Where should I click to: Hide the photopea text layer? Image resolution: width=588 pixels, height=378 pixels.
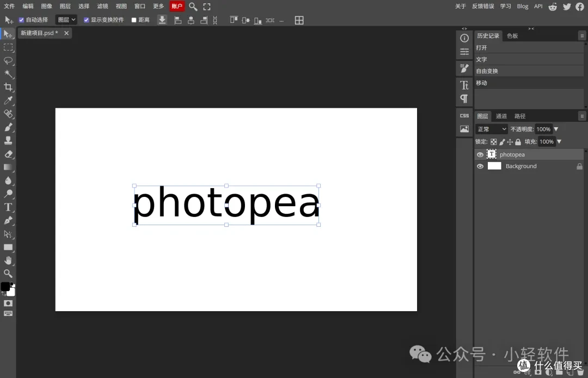click(x=480, y=154)
